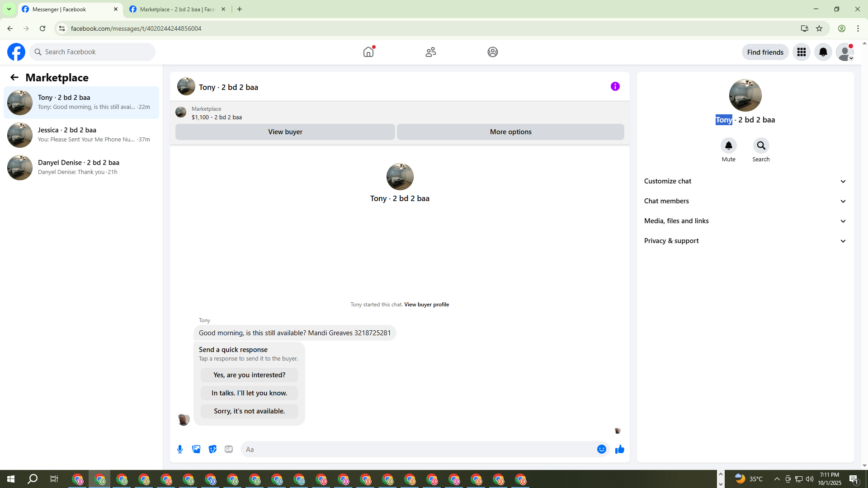Open a new browser tab
The width and height of the screenshot is (868, 488).
tap(240, 9)
